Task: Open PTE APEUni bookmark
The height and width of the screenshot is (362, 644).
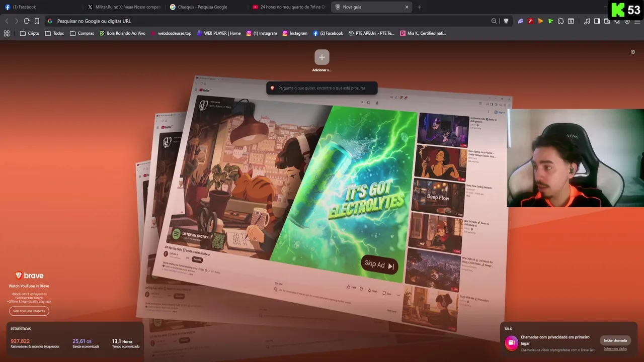Action: point(371,33)
